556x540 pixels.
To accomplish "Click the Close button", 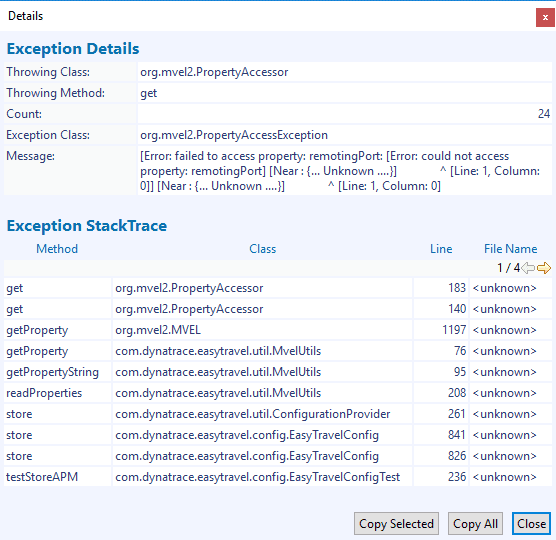I will (531, 523).
